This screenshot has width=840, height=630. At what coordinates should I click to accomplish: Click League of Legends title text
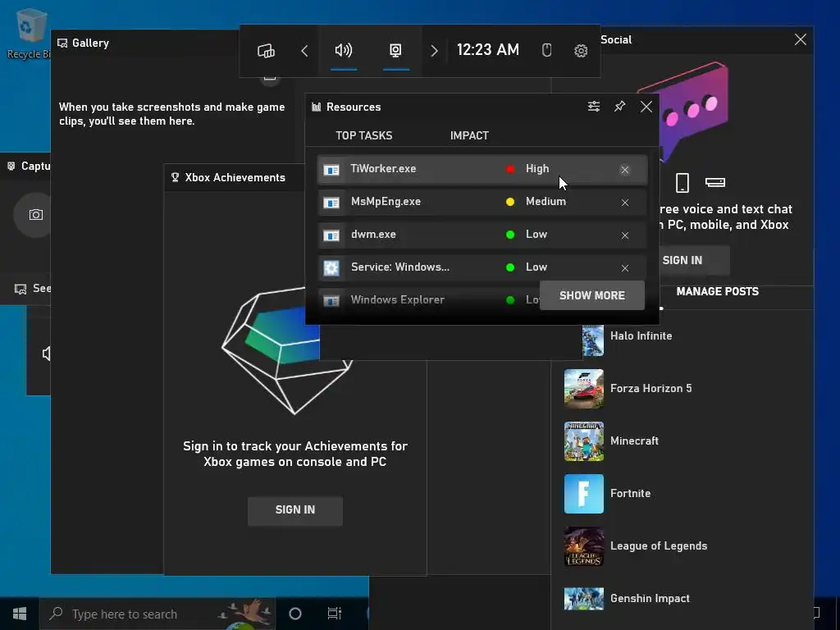[659, 546]
